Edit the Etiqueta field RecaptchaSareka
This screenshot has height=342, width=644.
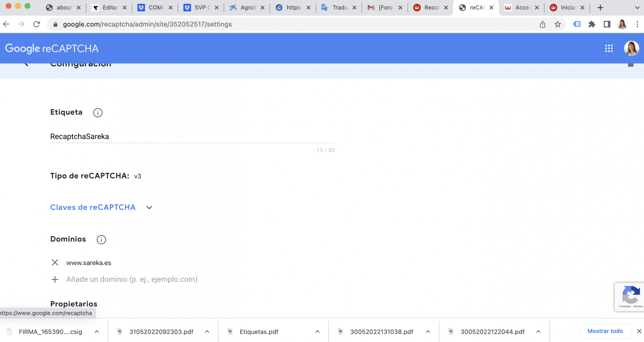tap(192, 136)
